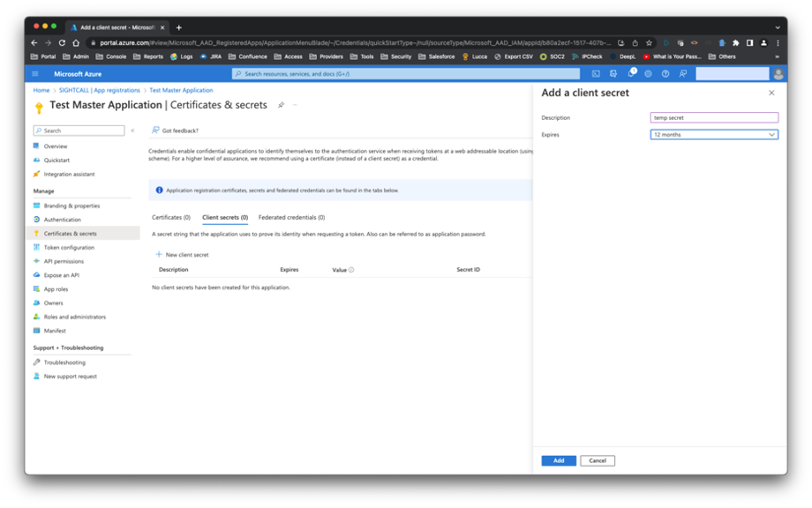Switch to the Certificates (0) tab
This screenshot has height=508, width=812.
click(171, 217)
